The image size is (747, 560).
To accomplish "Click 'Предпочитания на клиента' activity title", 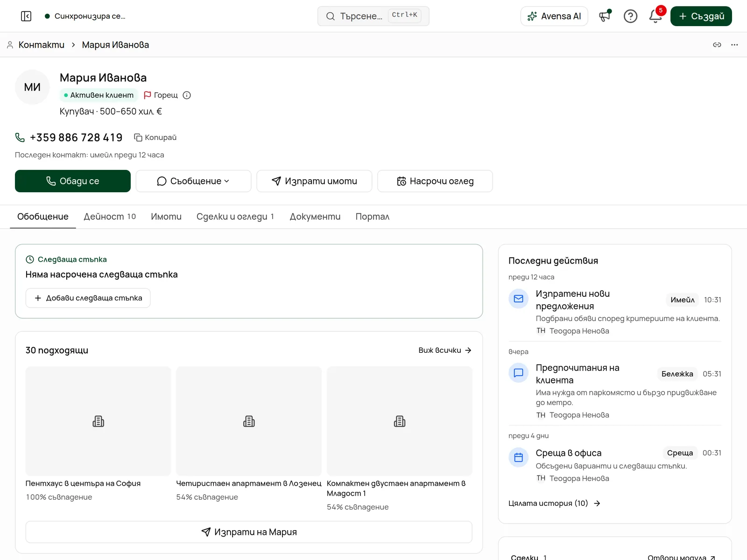I will tap(578, 374).
